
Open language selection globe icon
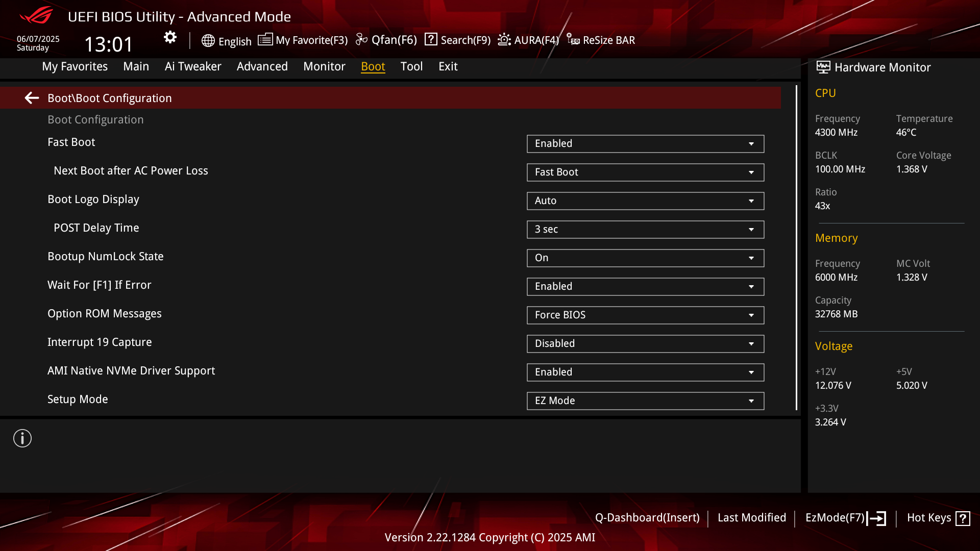point(208,41)
